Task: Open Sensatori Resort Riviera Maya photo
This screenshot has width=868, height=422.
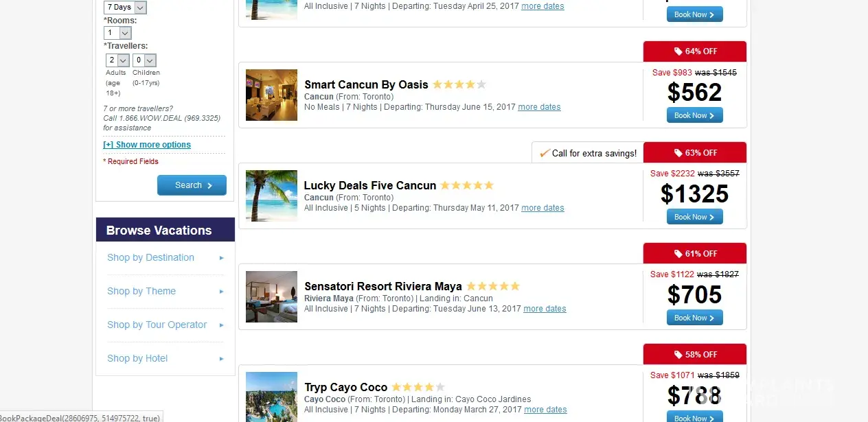Action: point(271,296)
